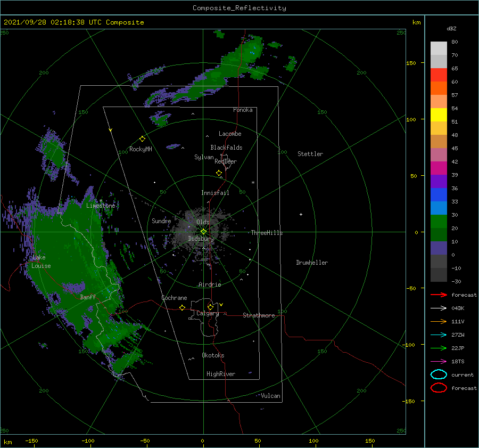
Task: Click the Banff label on map
Action: (88, 297)
